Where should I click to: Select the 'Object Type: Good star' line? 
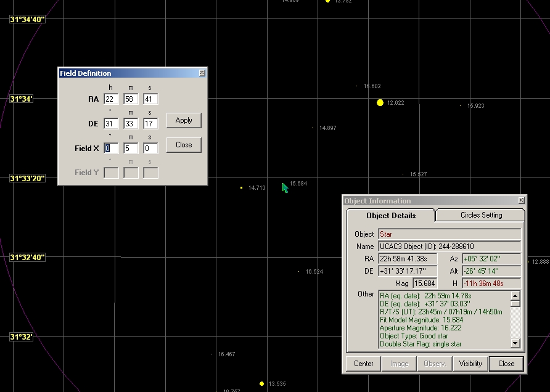coord(414,336)
